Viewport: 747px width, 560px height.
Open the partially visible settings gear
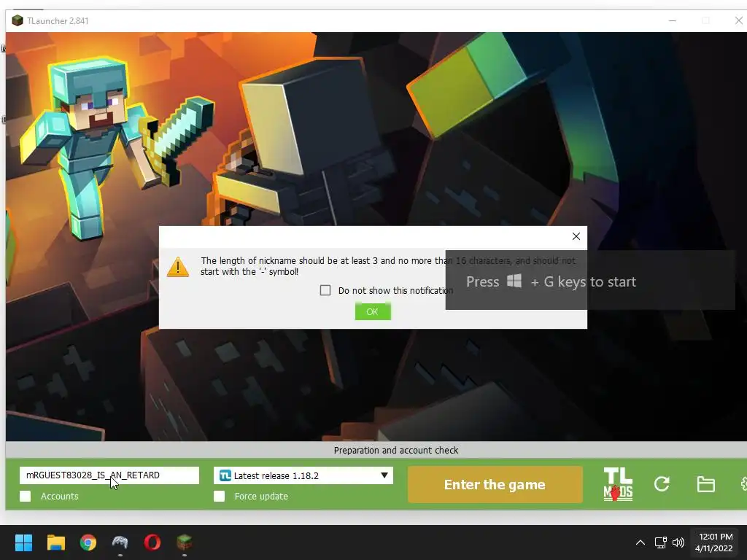tap(743, 484)
